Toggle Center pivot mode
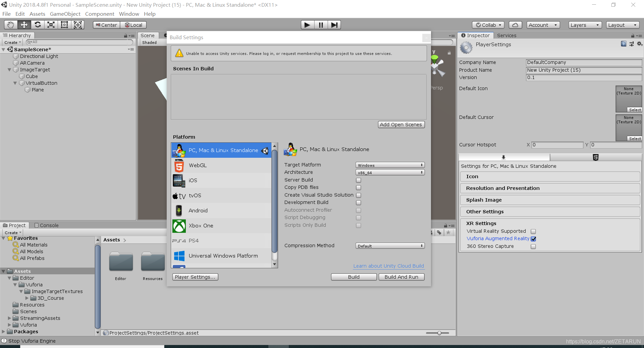Viewport: 644px width, 348px height. (106, 25)
